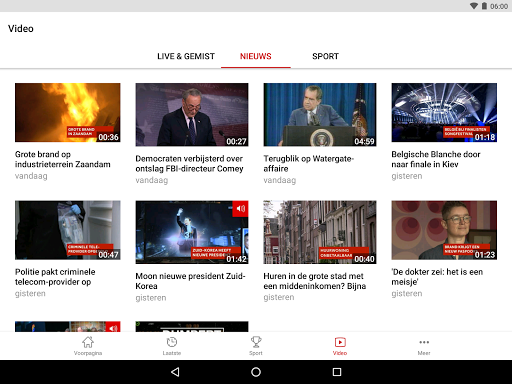Switch to the LIVE & GEMIST tab
The height and width of the screenshot is (384, 512).
point(186,56)
